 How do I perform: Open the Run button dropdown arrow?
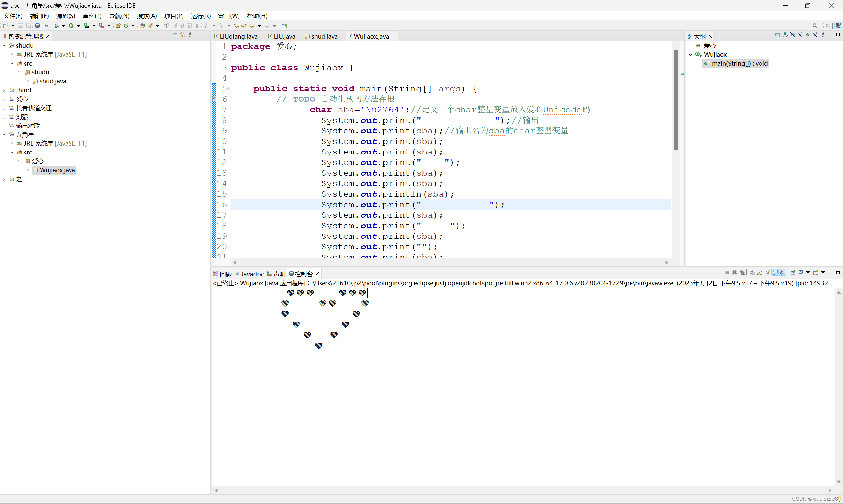[x=78, y=26]
